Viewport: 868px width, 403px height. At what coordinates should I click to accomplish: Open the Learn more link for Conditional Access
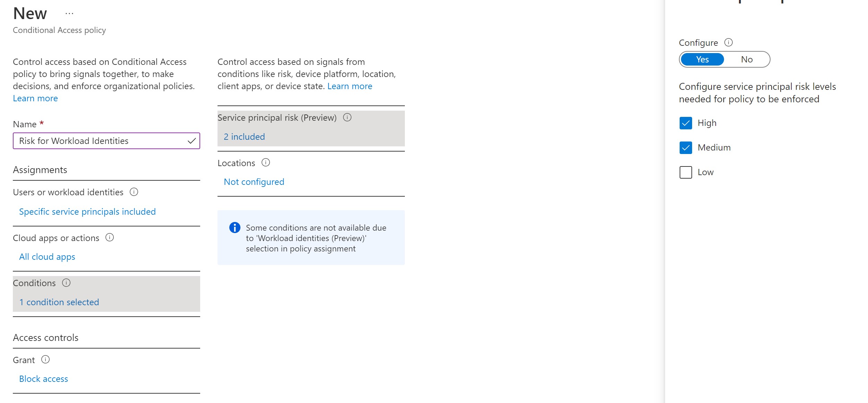[35, 98]
